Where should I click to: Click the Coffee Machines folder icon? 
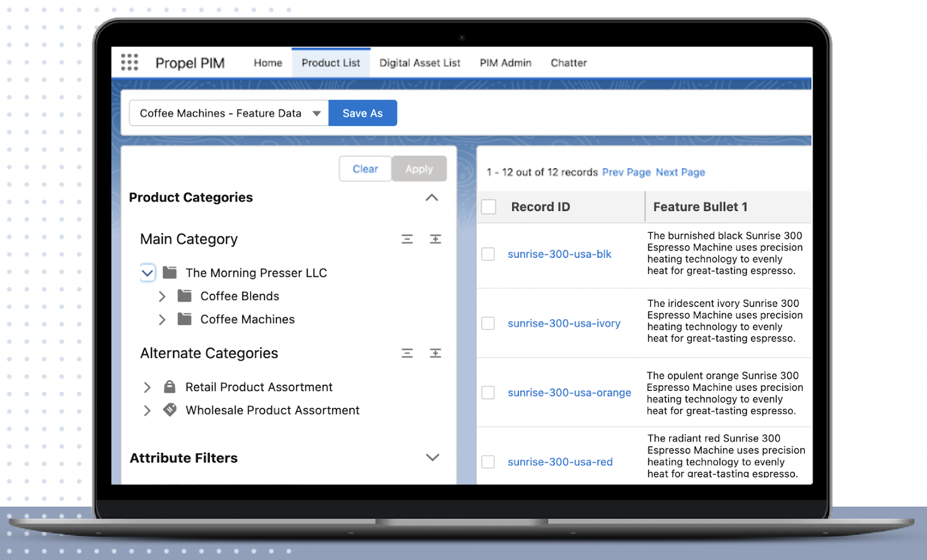tap(185, 319)
